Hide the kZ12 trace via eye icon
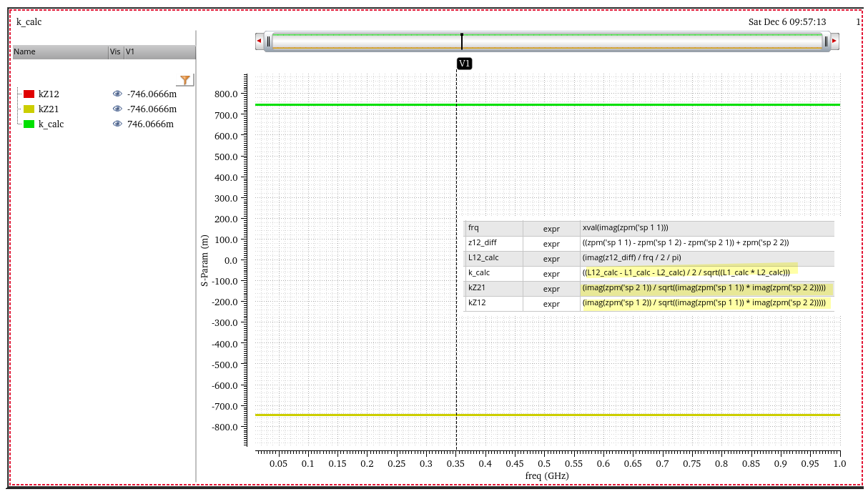This screenshot has width=868, height=494. [117, 94]
